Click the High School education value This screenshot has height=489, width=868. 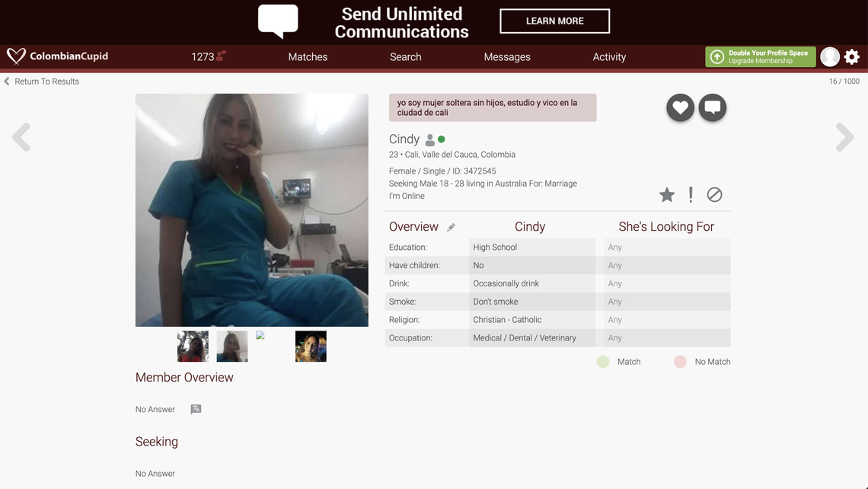(495, 247)
